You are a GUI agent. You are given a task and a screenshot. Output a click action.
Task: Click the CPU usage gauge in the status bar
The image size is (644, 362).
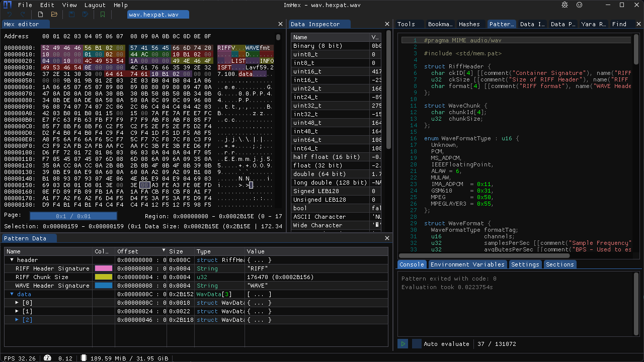[x=47, y=358]
